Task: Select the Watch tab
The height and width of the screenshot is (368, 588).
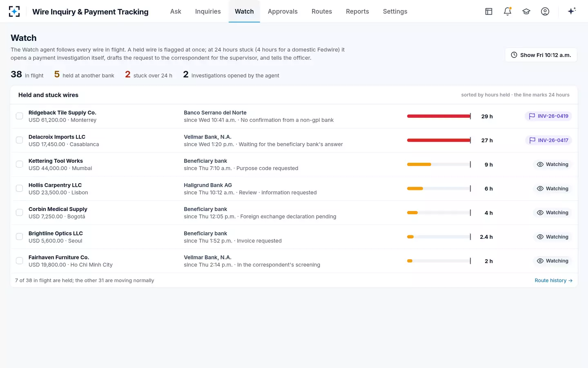Action: point(244,11)
